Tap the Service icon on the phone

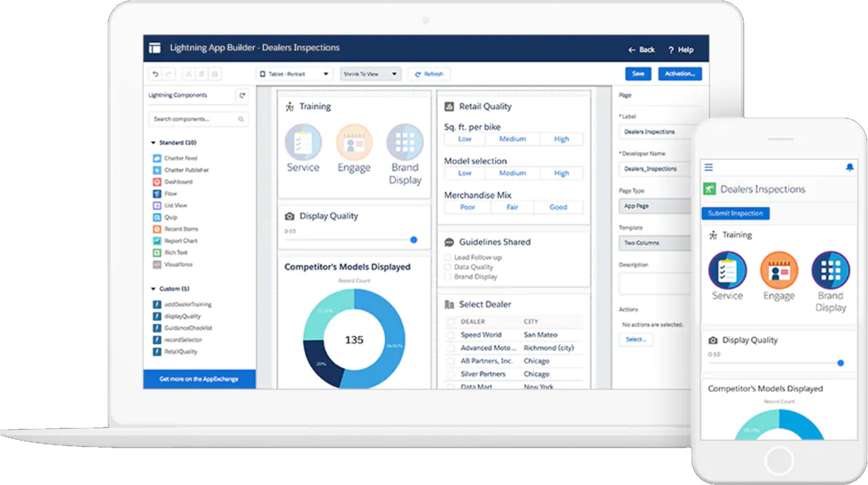(728, 271)
